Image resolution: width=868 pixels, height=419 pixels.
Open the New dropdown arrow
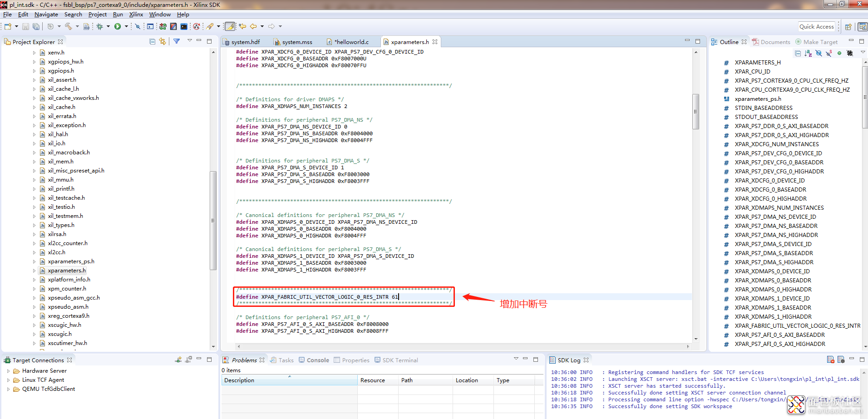(x=16, y=26)
